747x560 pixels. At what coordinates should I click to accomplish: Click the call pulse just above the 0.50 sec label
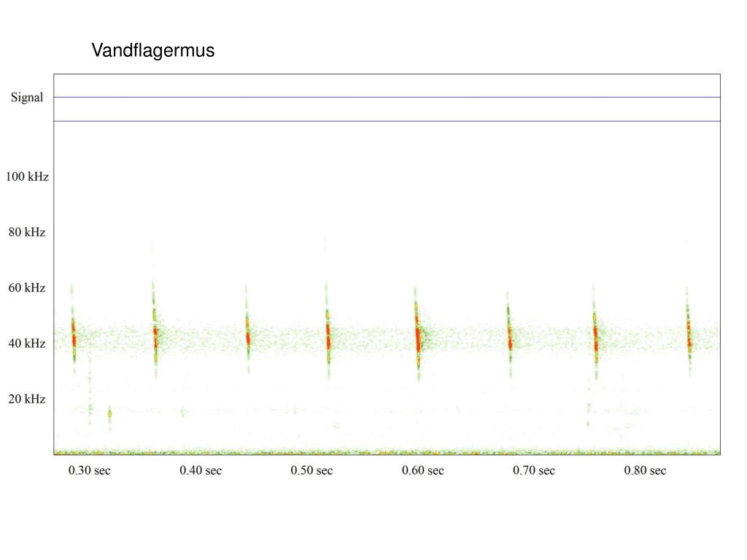pos(328,331)
